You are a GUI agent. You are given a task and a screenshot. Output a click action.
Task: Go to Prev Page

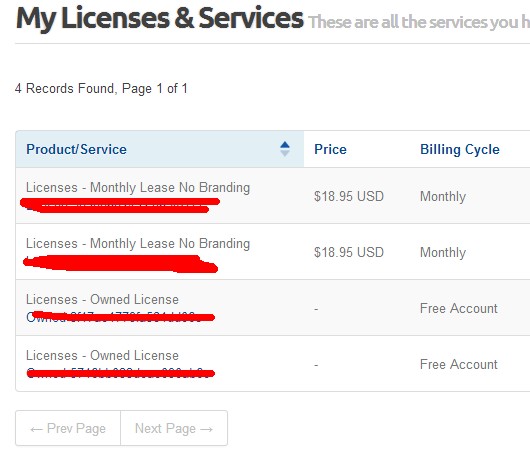[68, 429]
